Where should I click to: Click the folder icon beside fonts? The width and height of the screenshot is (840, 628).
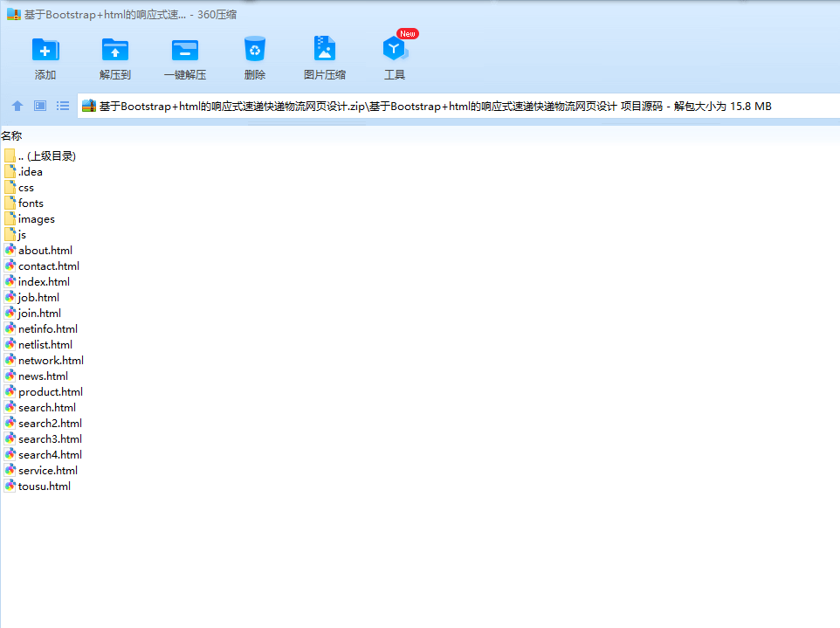point(10,203)
